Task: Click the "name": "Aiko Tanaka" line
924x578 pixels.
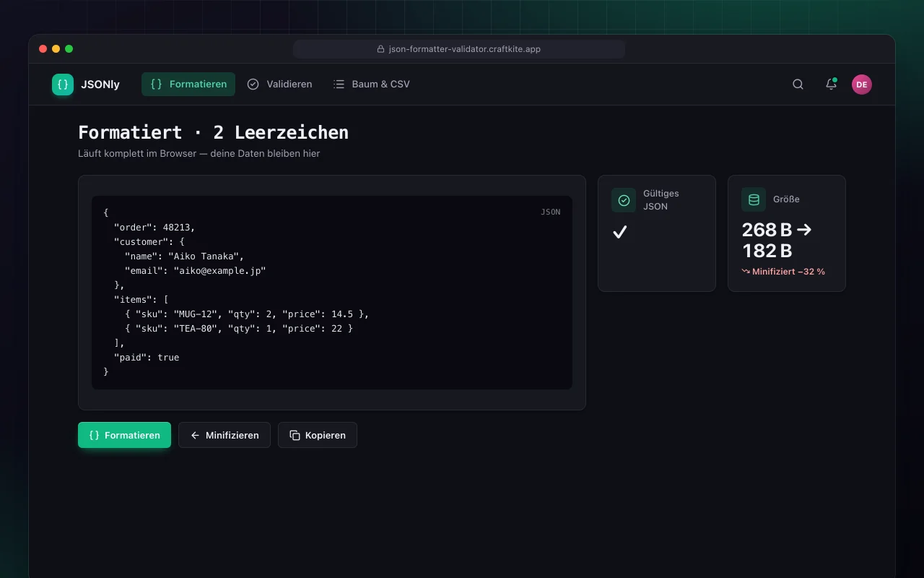Action: tap(184, 256)
